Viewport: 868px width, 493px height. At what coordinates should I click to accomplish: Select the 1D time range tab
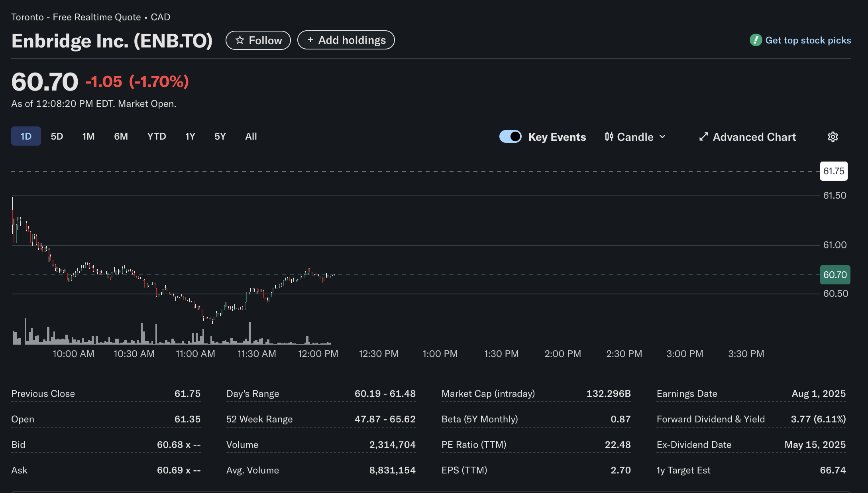[x=26, y=136]
